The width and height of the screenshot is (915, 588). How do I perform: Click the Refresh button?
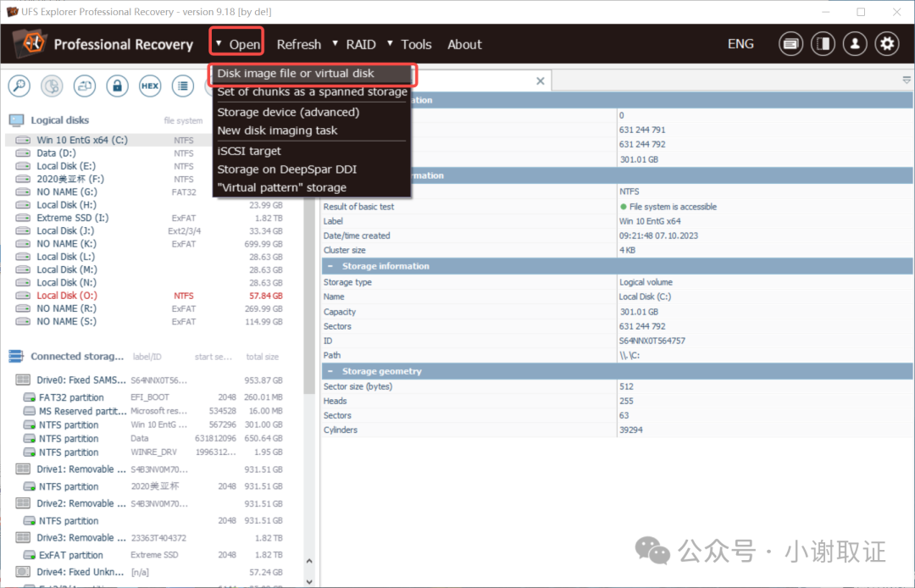[x=299, y=44]
